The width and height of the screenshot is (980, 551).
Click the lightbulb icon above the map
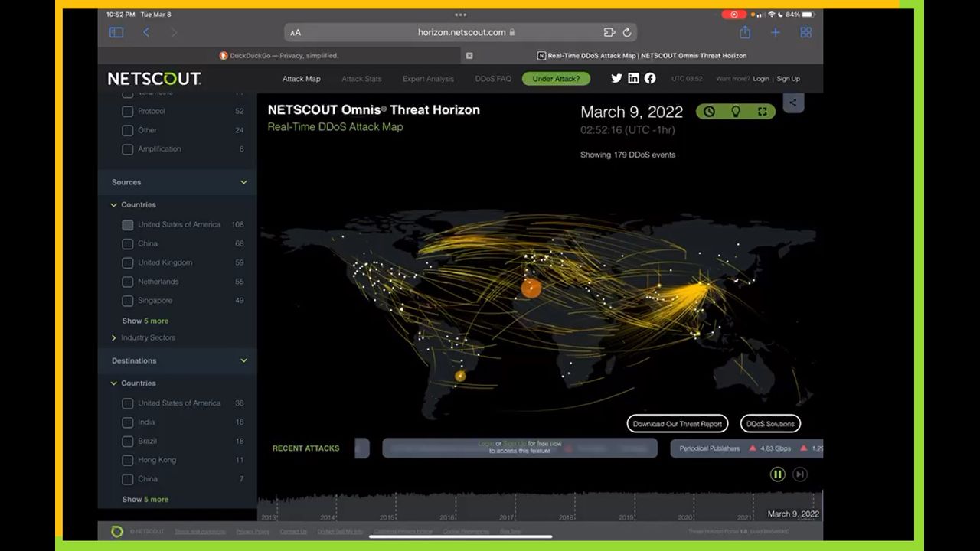tap(736, 112)
